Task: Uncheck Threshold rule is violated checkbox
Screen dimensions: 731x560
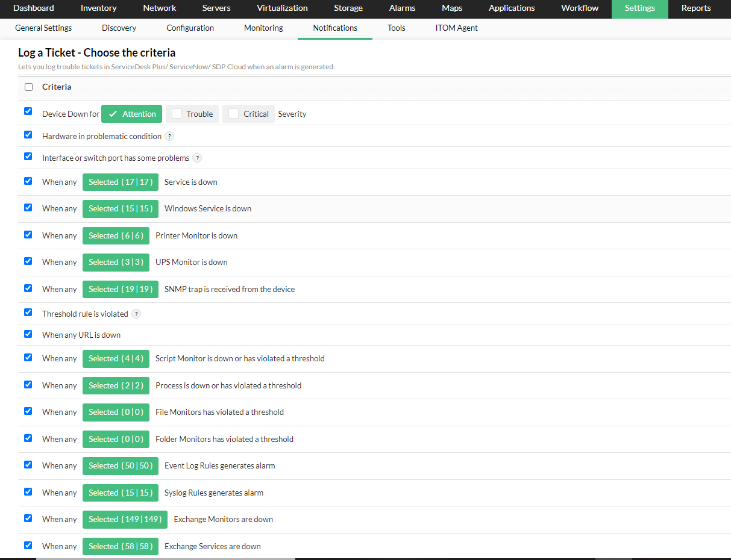Action: 28,313
